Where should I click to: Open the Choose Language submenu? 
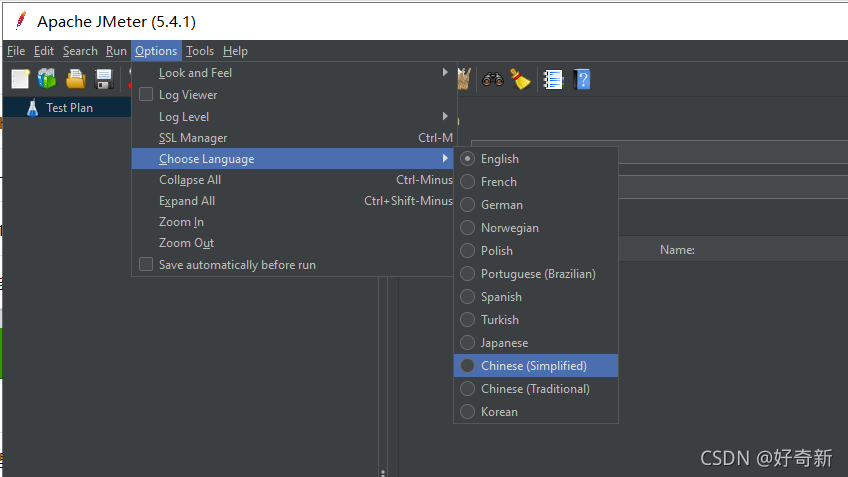click(x=293, y=158)
